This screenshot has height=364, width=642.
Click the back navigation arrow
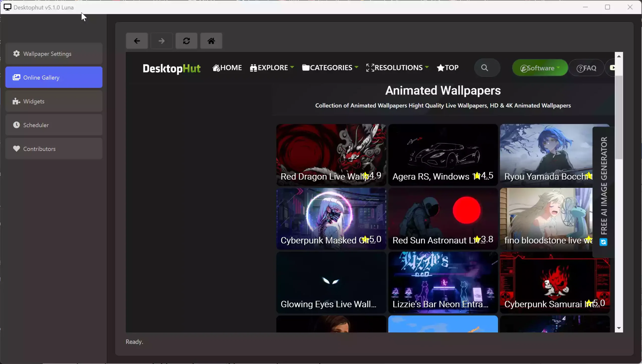pos(137,41)
